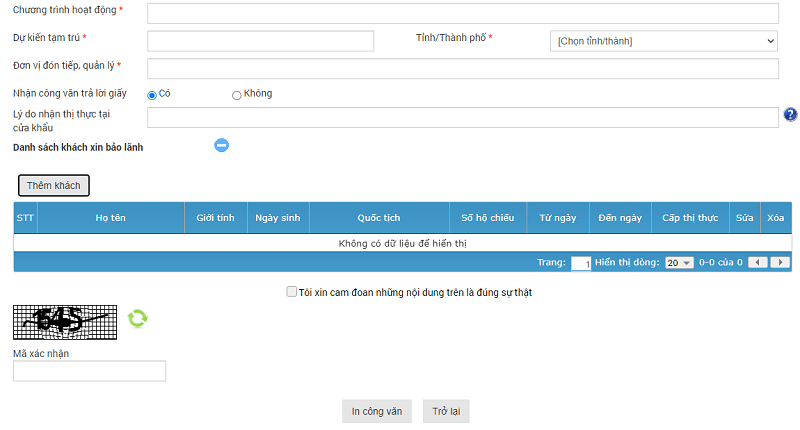Click the page number box in pager
The width and height of the screenshot is (800, 430).
pos(581,263)
